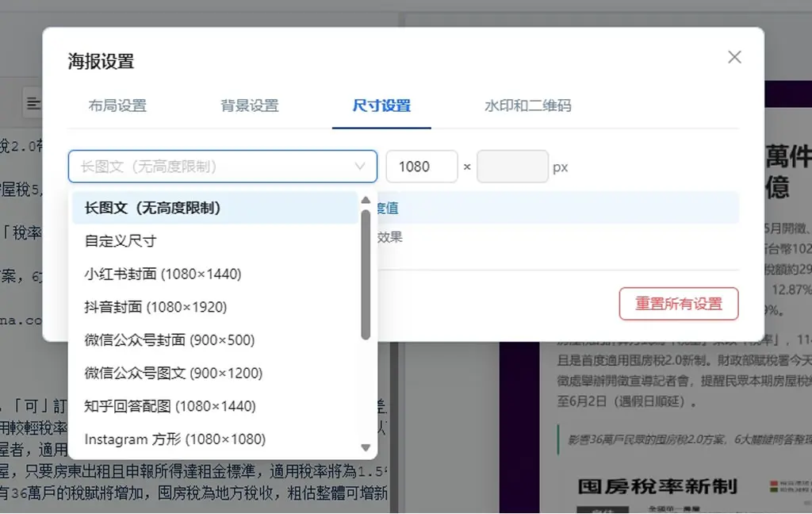Open the 背景设置 tab
The image size is (812, 514).
[250, 105]
